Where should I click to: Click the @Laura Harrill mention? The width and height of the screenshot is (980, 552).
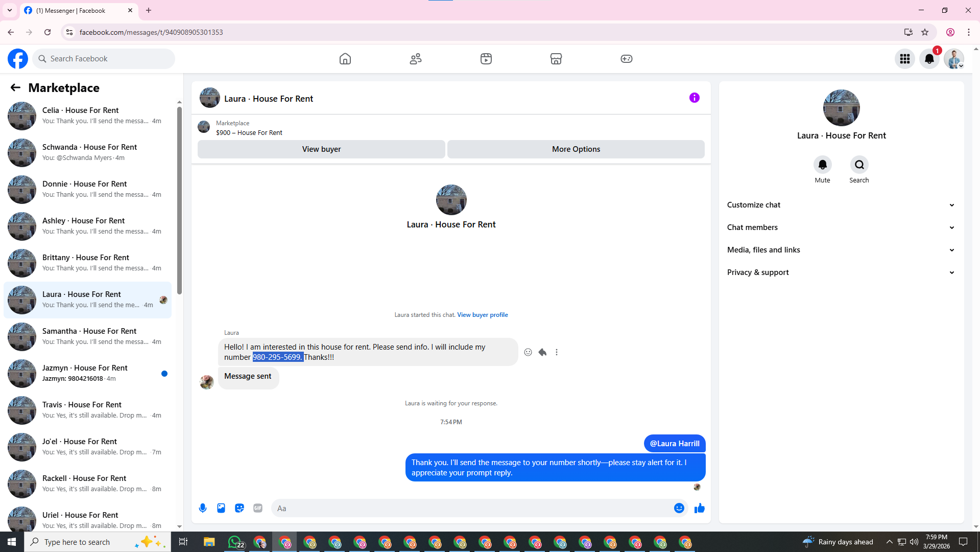675,444
